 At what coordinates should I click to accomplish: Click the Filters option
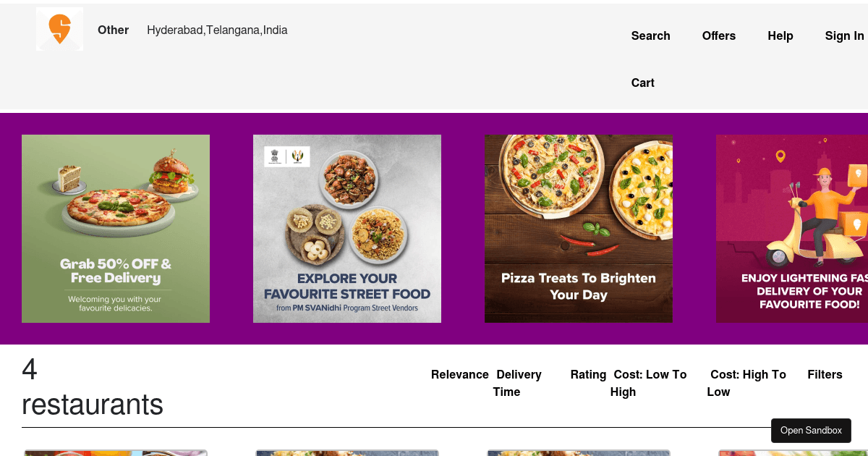tap(825, 374)
